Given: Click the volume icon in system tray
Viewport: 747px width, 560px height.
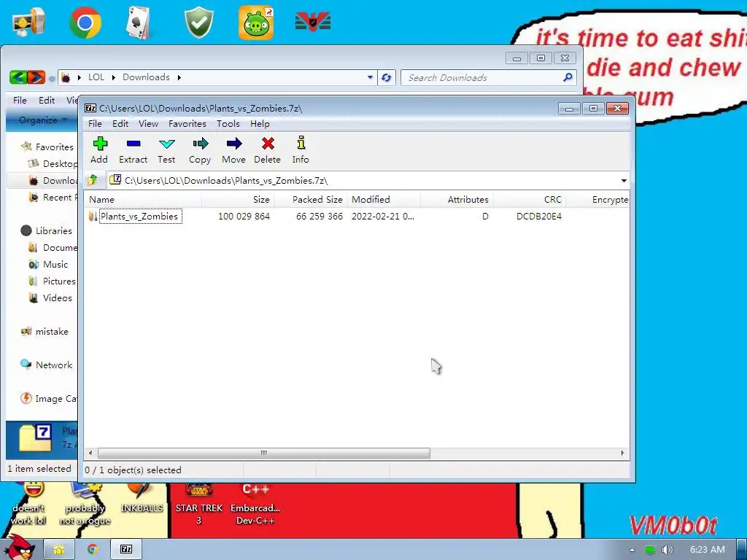Looking at the screenshot, I should [667, 550].
